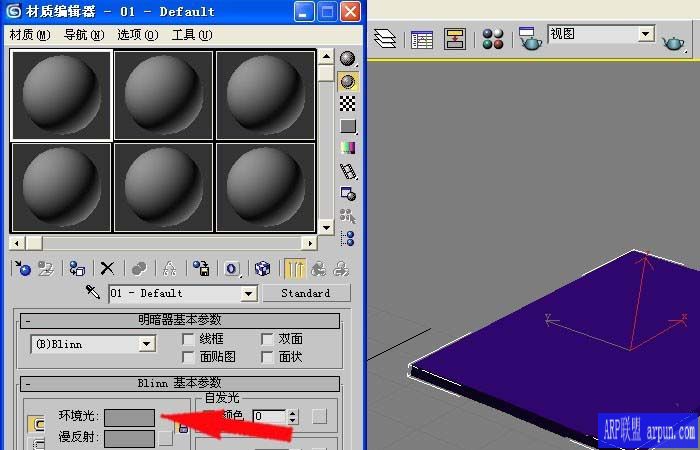700x450 pixels.
Task: Click the Make Material Copy icon
Action: tap(139, 268)
